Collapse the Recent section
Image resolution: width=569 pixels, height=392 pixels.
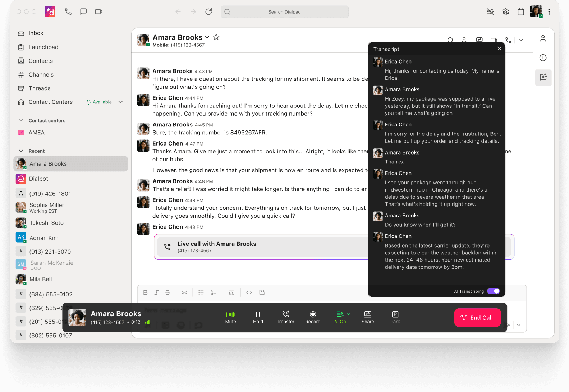point(21,151)
